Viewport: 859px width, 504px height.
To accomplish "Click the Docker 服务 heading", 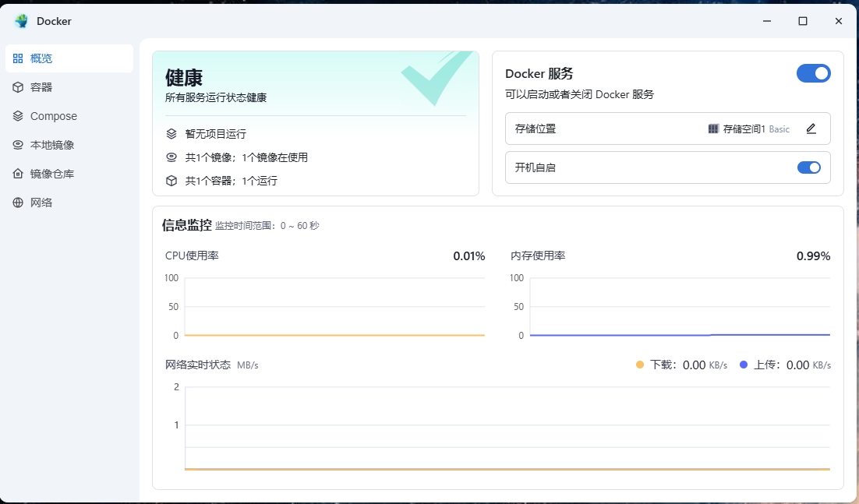I will [539, 73].
